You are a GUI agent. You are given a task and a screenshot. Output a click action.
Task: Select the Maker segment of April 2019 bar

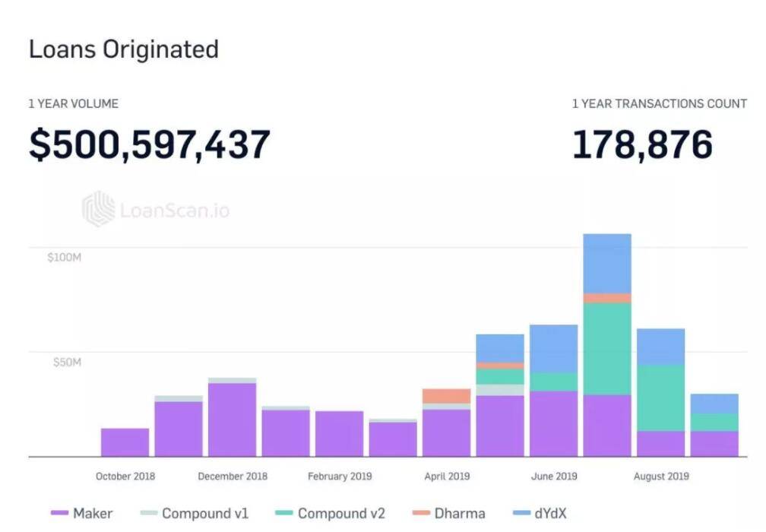tap(447, 433)
